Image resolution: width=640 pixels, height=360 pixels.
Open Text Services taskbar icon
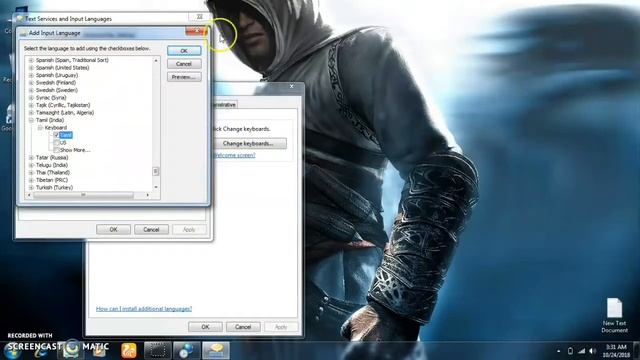click(216, 351)
